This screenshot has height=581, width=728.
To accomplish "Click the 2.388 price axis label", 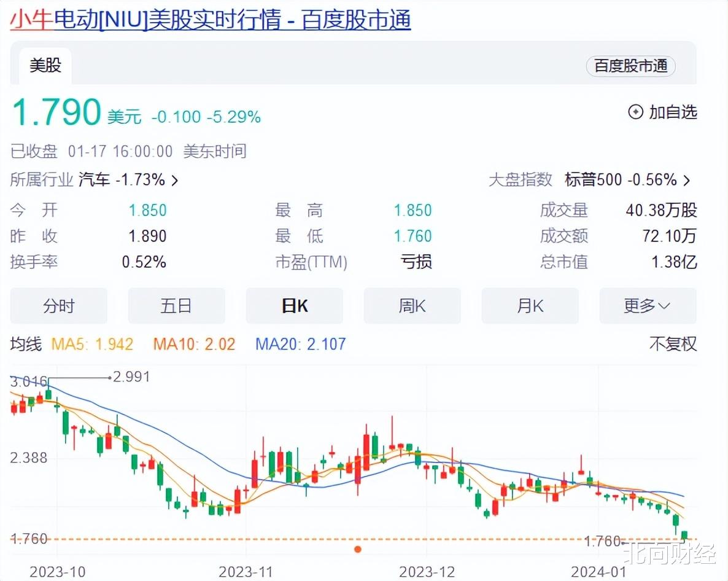I will pos(29,458).
